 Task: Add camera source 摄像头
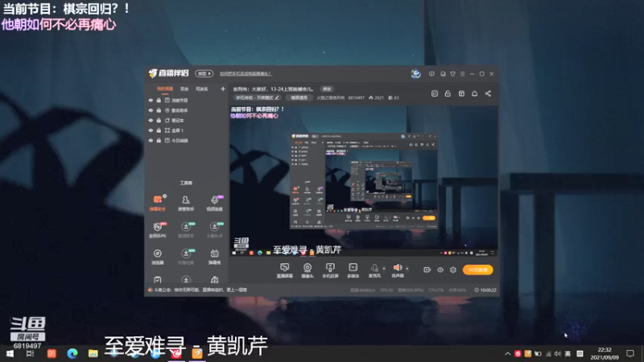pyautogui.click(x=308, y=270)
